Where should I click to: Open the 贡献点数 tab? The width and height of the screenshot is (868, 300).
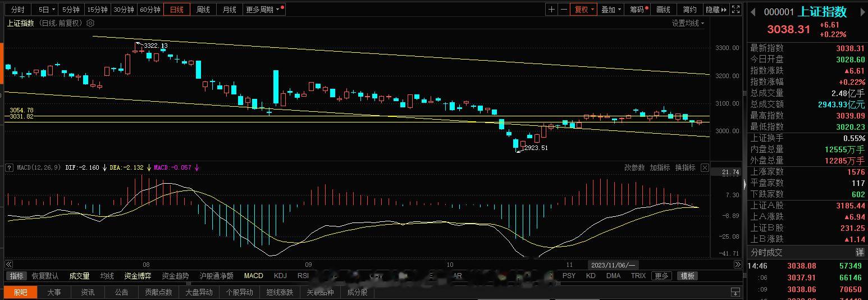pyautogui.click(x=159, y=292)
